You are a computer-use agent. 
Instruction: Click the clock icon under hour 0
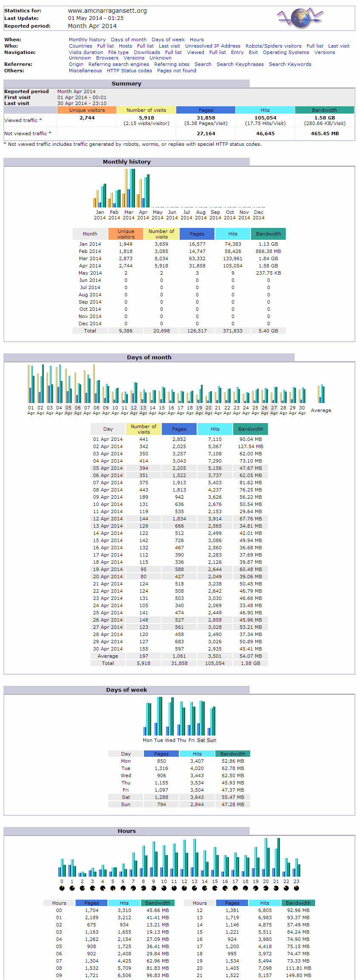62,888
